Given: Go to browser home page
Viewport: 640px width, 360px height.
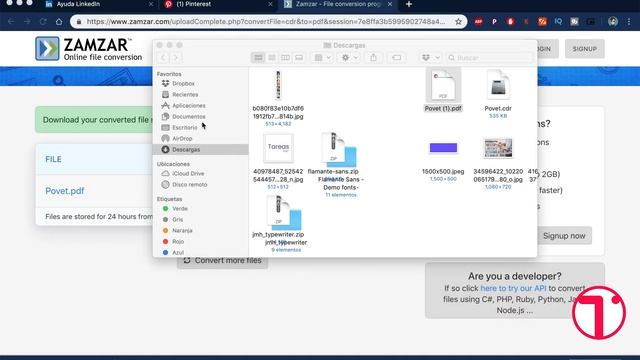Looking at the screenshot, I should [59, 21].
